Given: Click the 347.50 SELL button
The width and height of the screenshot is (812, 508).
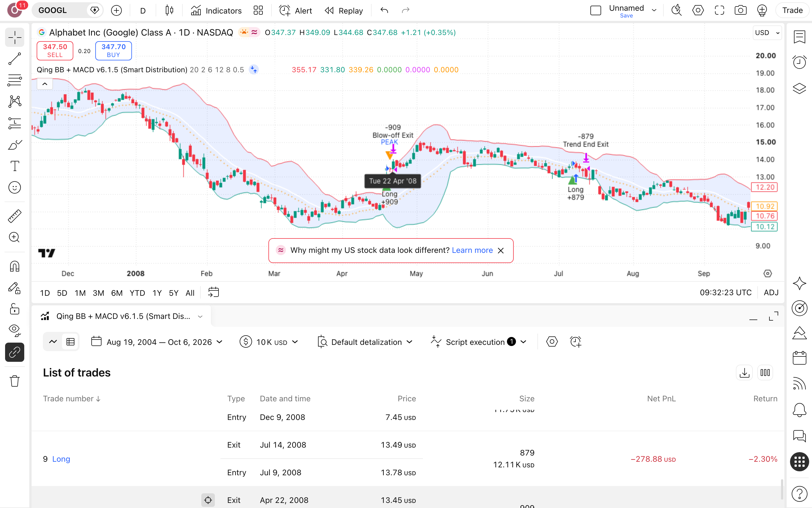Looking at the screenshot, I should coord(55,51).
